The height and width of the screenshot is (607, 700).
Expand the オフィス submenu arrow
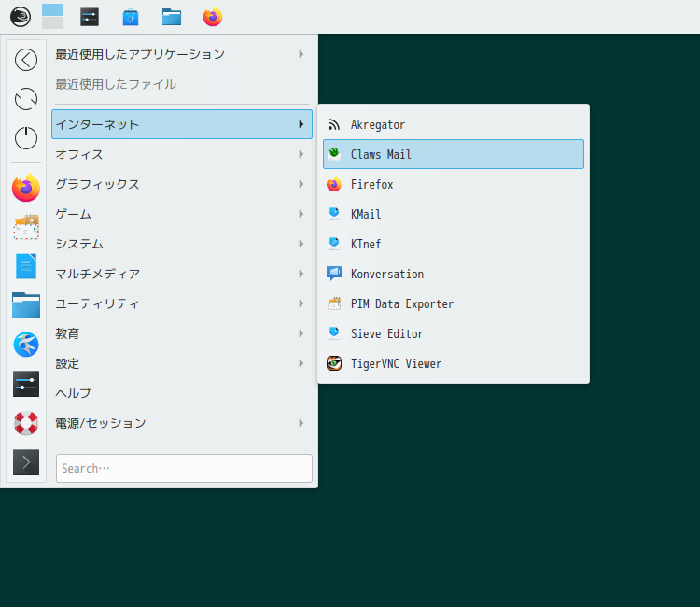tap(301, 154)
